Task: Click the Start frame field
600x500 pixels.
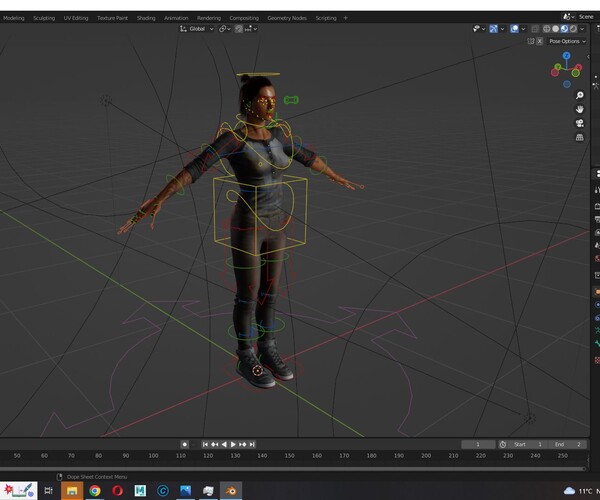Action: point(529,445)
